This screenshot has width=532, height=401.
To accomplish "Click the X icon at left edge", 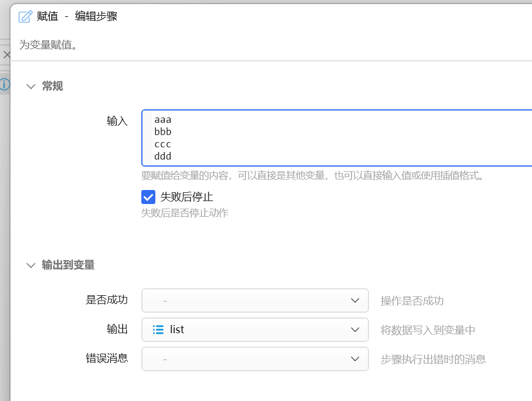I will pos(6,55).
